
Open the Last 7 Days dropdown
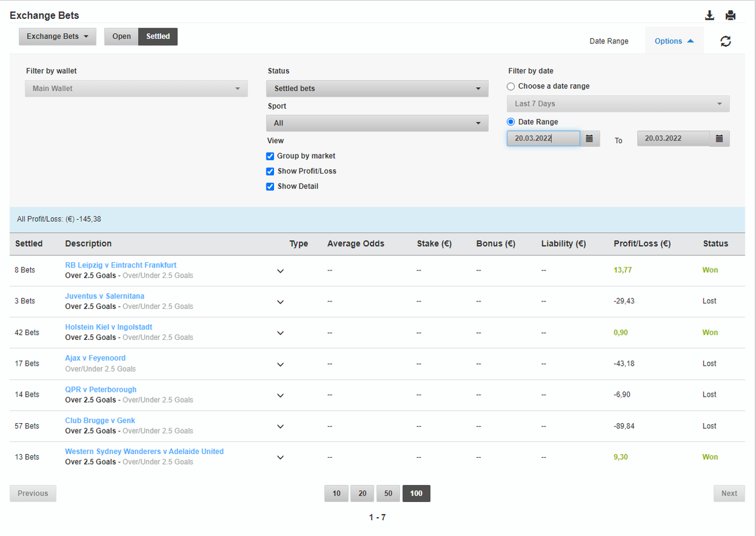pyautogui.click(x=618, y=104)
